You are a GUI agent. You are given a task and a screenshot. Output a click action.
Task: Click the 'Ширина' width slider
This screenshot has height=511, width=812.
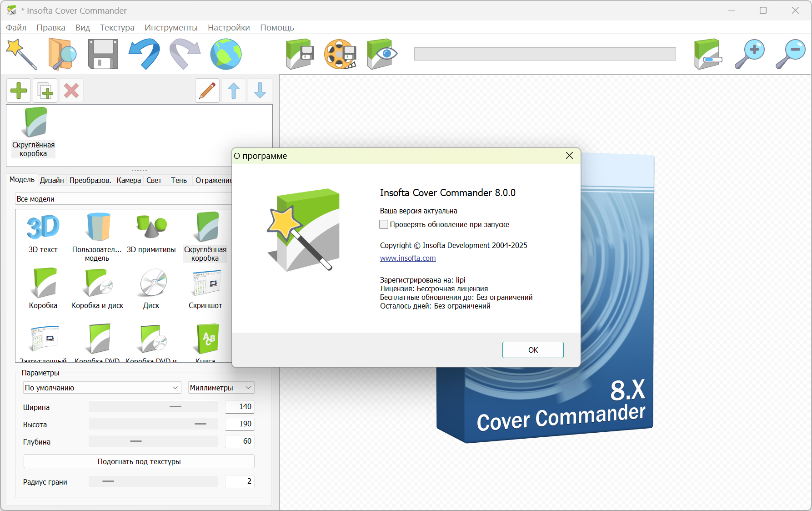coord(153,406)
